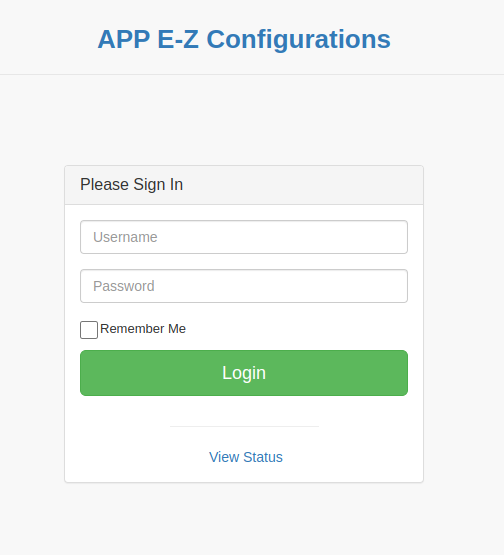Image resolution: width=504 pixels, height=555 pixels.
Task: Tick the box beside Remember Me
Action: point(89,330)
